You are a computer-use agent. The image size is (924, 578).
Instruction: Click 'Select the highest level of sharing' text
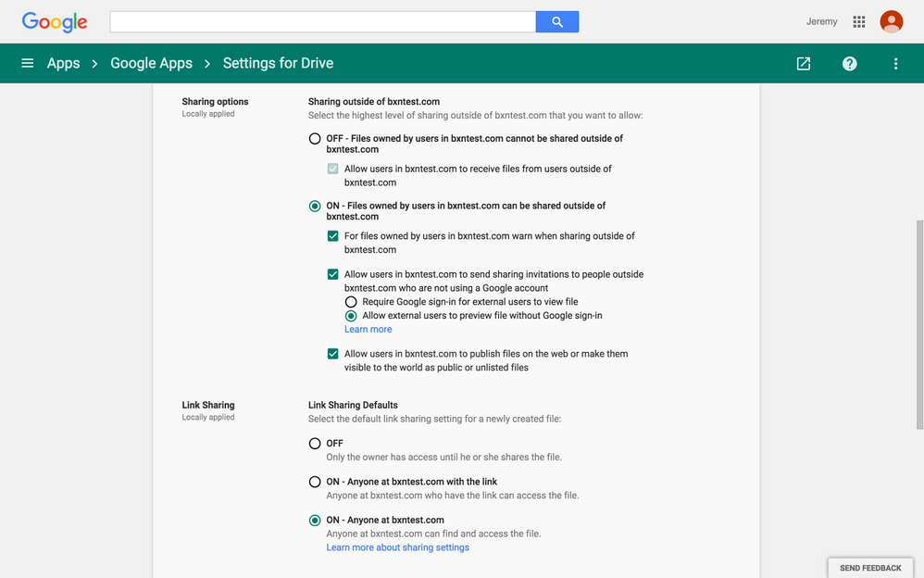476,116
